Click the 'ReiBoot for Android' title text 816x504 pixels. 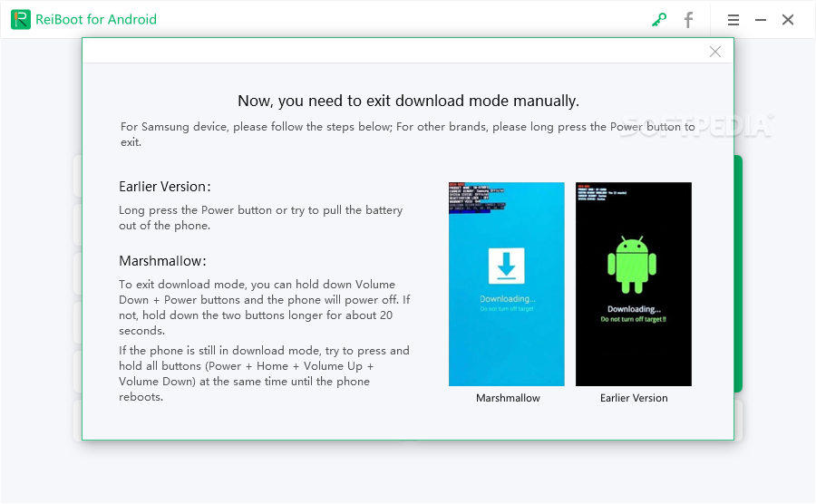(96, 19)
